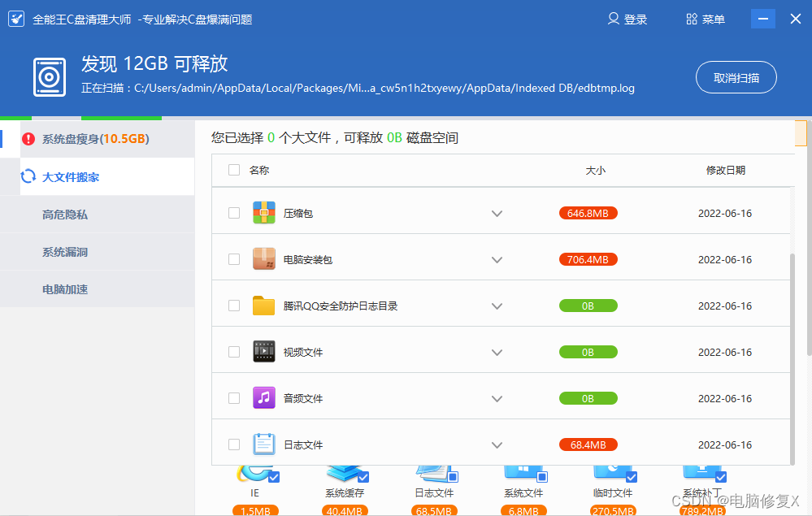Check the 压缩包 checkbox

234,212
